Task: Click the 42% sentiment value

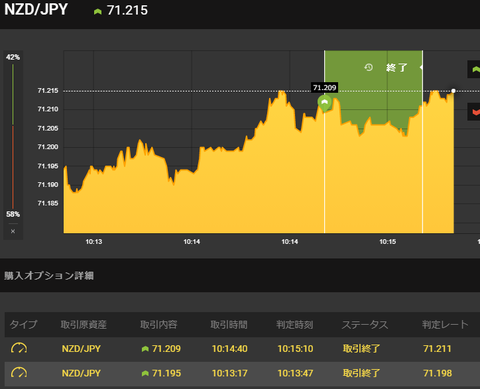Action: (x=13, y=57)
